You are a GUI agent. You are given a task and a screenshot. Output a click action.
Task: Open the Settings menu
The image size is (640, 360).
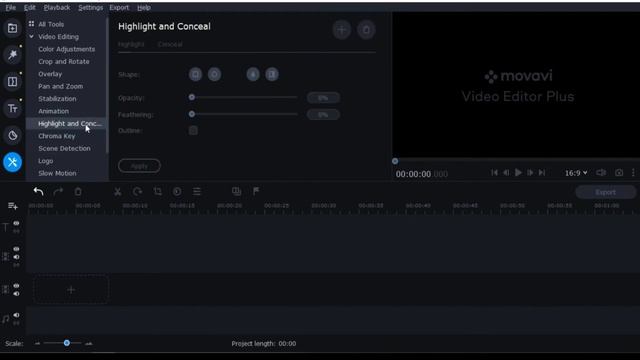click(x=91, y=7)
